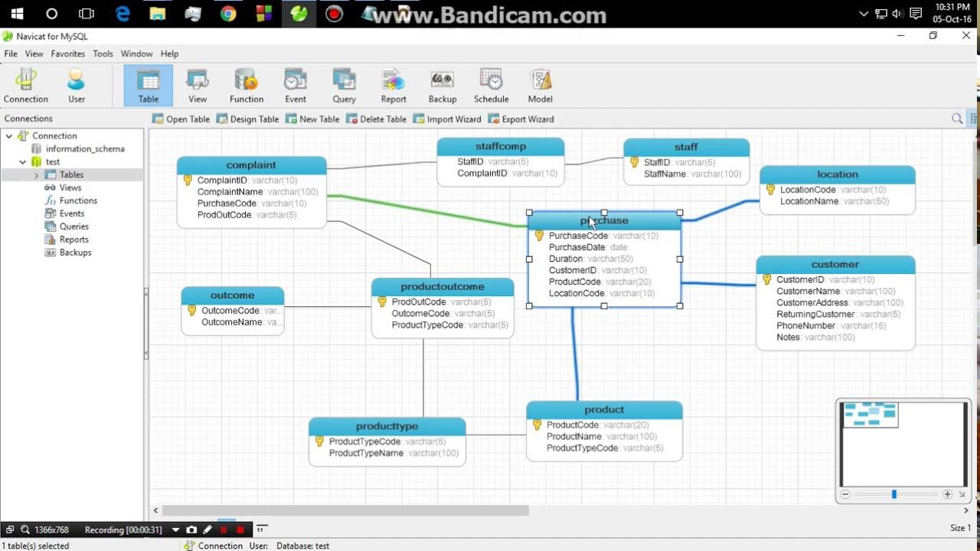The width and height of the screenshot is (980, 551).
Task: Select the producttype table header
Action: (x=387, y=425)
